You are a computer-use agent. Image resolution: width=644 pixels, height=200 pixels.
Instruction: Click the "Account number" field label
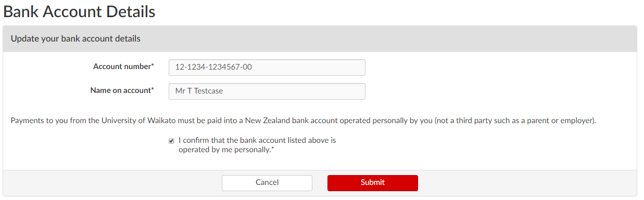[x=124, y=66]
